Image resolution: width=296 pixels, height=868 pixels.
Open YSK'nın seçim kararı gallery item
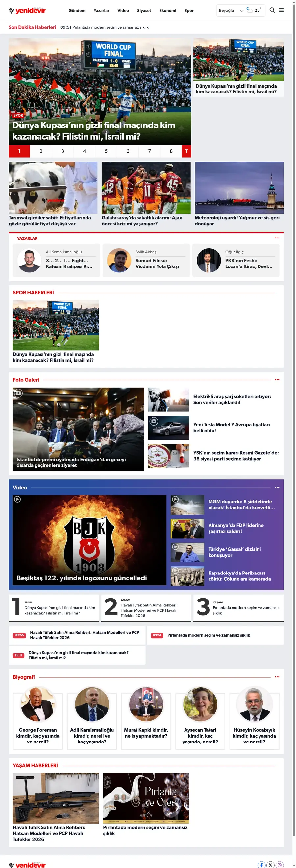(214, 456)
